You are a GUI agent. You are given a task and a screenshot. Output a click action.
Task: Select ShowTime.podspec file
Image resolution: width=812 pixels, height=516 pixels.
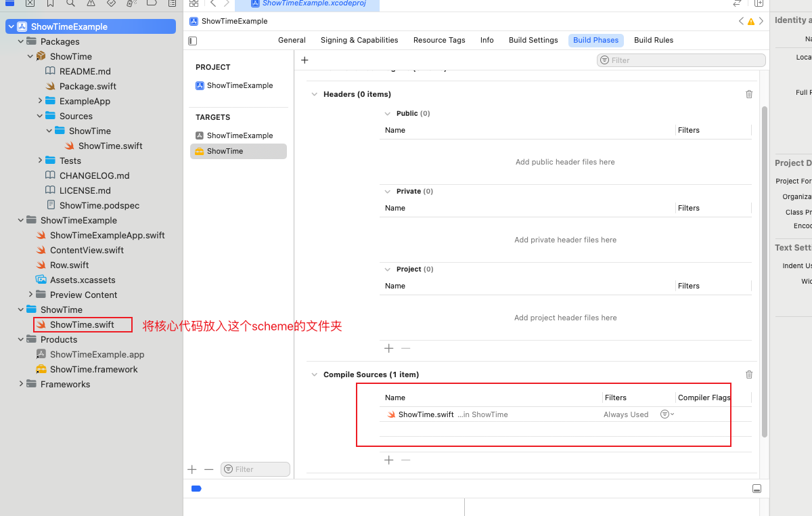99,205
